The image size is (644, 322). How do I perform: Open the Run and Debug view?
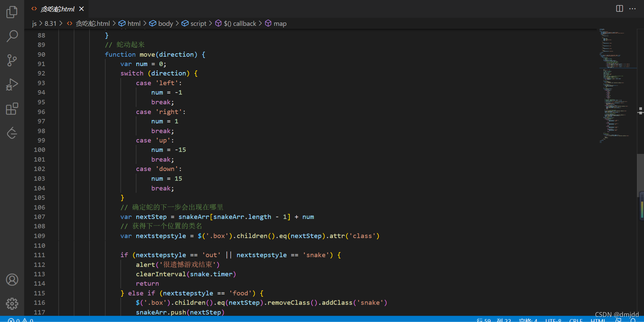[12, 85]
